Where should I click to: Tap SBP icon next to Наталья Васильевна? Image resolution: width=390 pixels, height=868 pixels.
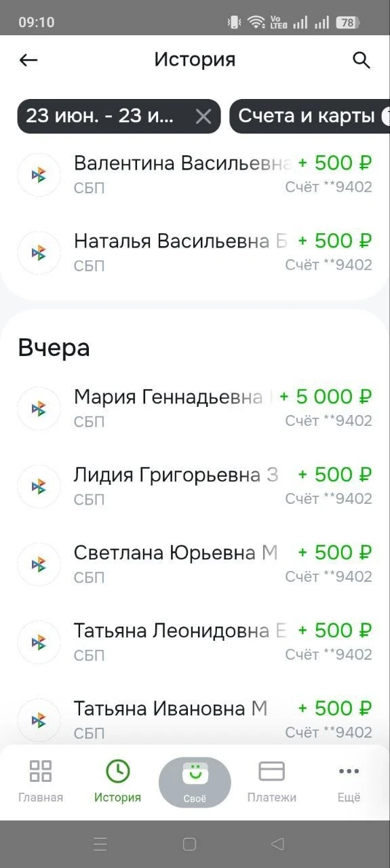point(39,252)
